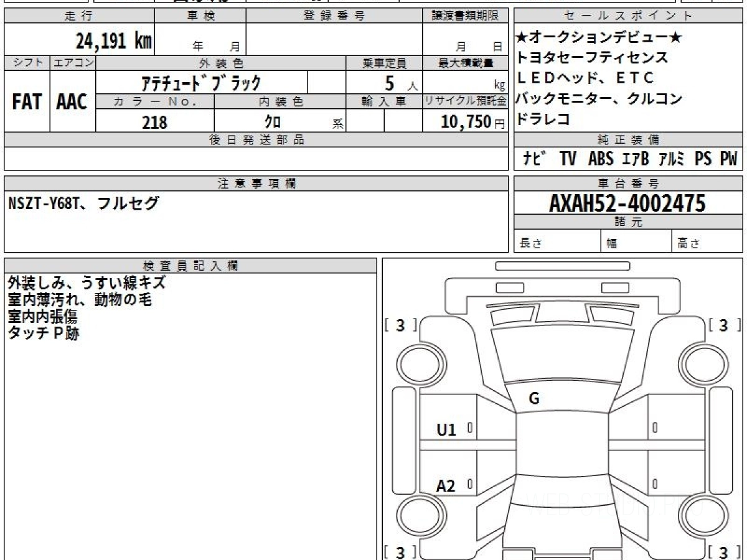Click the エアコン header cell
The image size is (747, 560).
73,63
